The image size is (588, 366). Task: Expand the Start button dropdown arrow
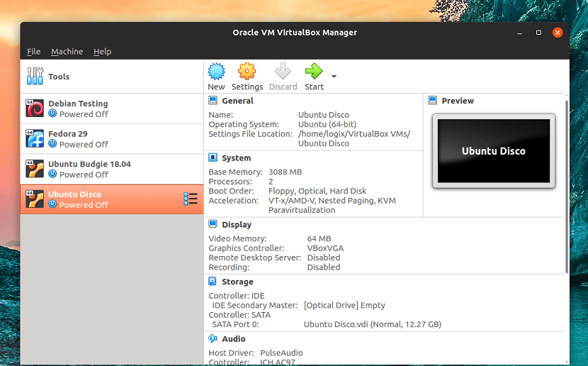(x=334, y=77)
